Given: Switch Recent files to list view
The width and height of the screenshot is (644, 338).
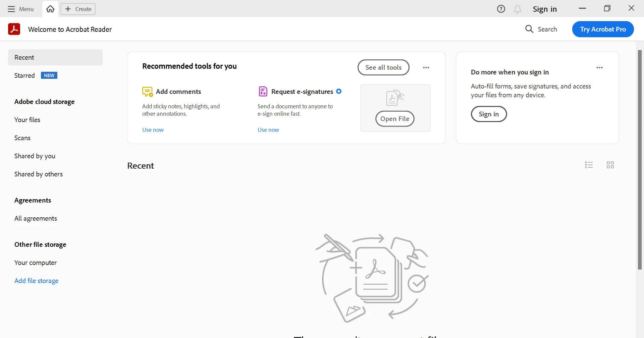Looking at the screenshot, I should [x=589, y=165].
